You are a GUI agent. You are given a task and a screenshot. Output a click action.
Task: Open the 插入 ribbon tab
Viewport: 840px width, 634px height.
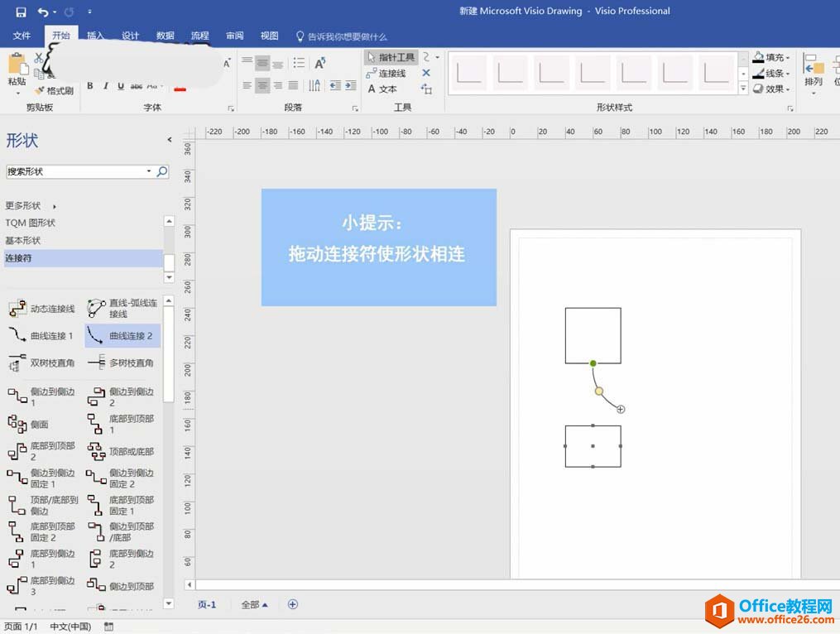tap(96, 36)
